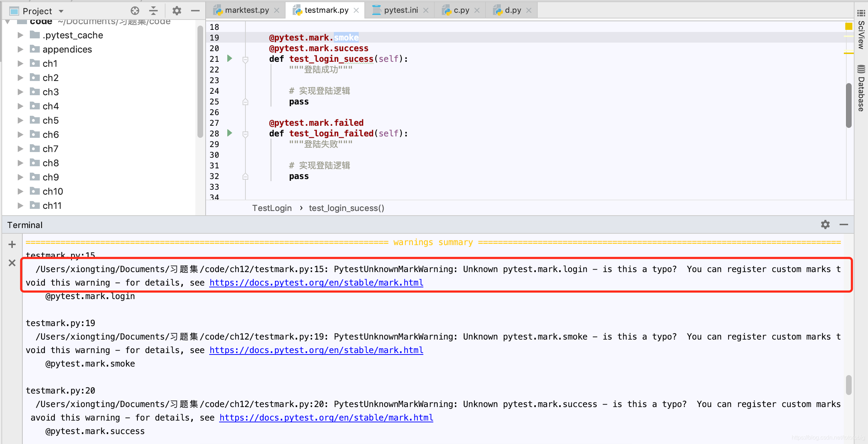The width and height of the screenshot is (868, 444).
Task: Hide the Terminal panel with minimize icon
Action: pyautogui.click(x=844, y=224)
